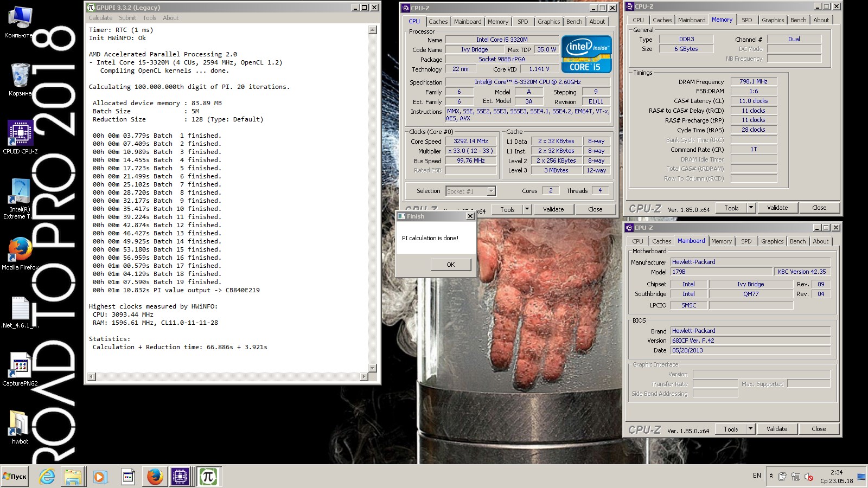Image resolution: width=868 pixels, height=488 pixels.
Task: Click DRAM Frequency 798.1 MHz value
Action: point(754,81)
